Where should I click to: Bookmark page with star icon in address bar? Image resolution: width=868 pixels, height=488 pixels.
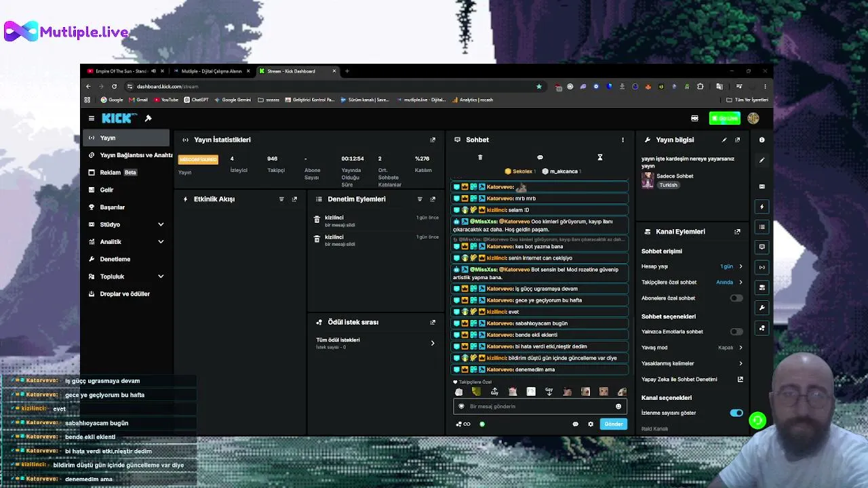(539, 87)
